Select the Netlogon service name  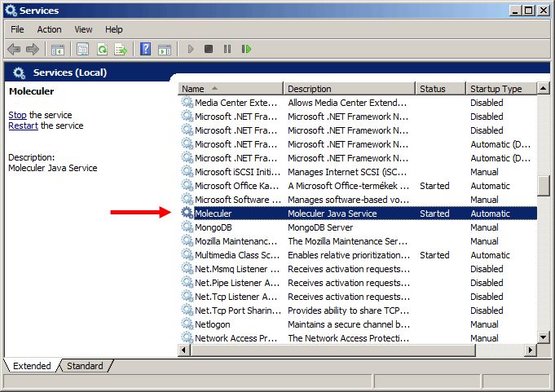coord(213,324)
